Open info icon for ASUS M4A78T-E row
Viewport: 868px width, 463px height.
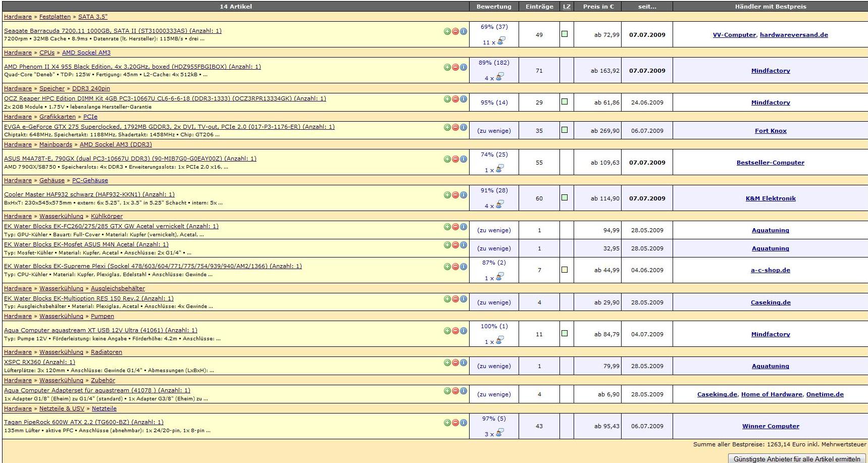(x=464, y=159)
